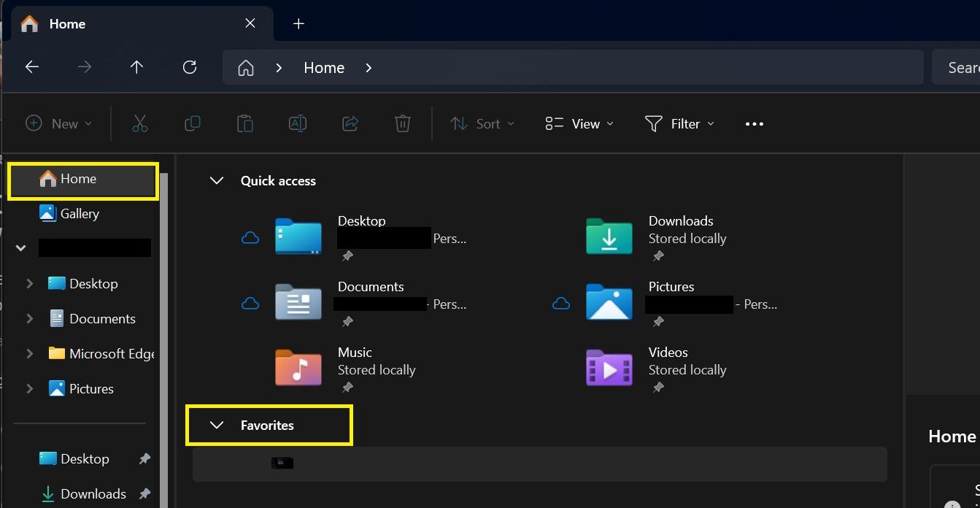Image resolution: width=980 pixels, height=508 pixels.
Task: Unpin Downloads from the navigation pane
Action: point(144,493)
